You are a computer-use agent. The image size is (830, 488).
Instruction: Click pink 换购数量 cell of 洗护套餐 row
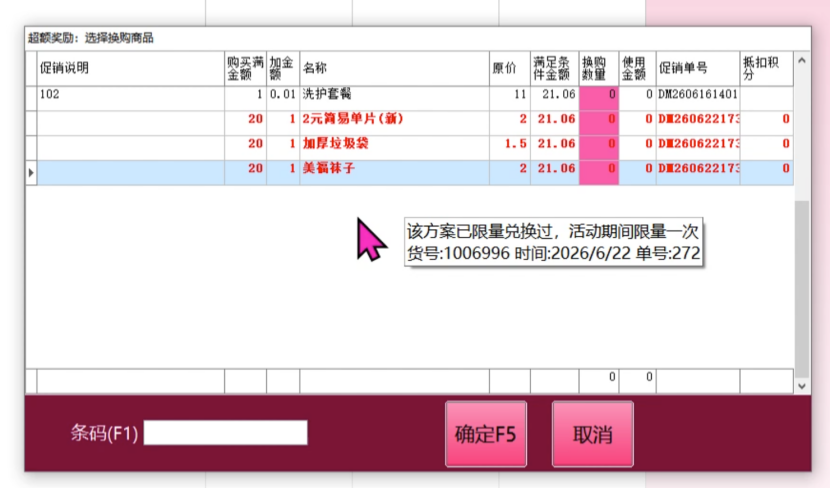[x=599, y=98]
